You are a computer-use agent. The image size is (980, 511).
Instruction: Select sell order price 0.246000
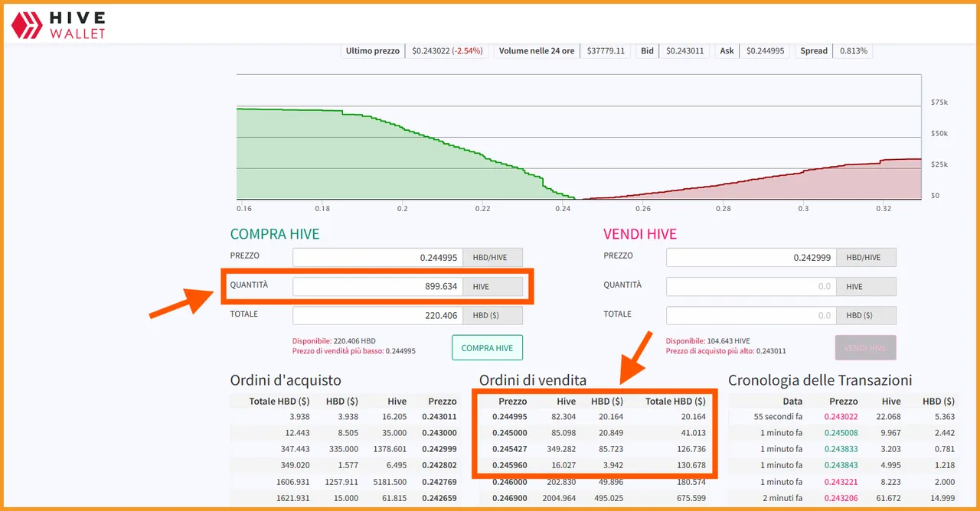click(510, 482)
